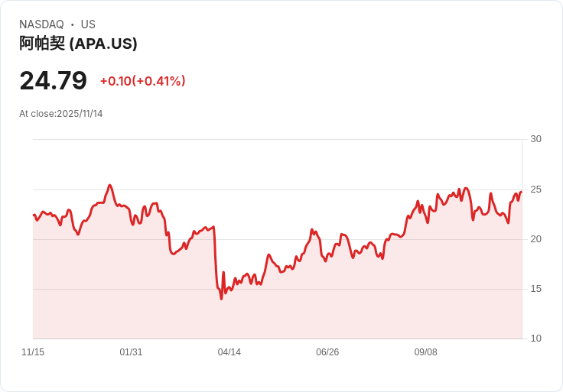Select the 06/26 date on x-axis

(x=327, y=352)
